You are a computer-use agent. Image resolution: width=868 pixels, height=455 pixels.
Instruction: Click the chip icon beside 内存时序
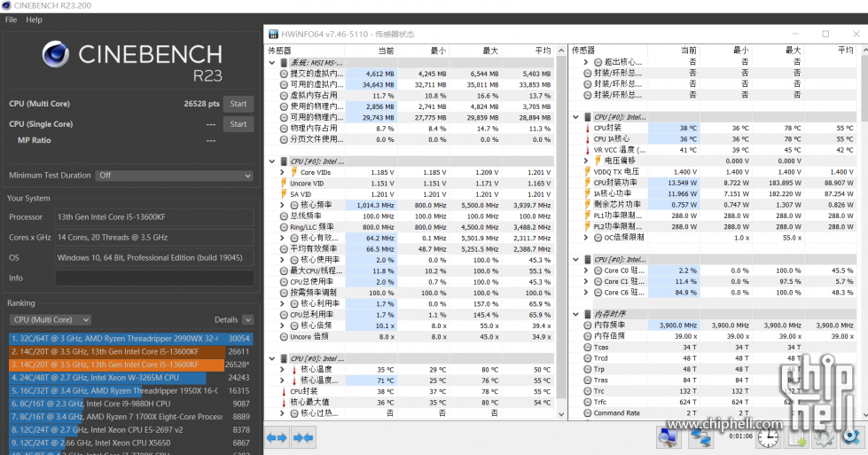587,314
